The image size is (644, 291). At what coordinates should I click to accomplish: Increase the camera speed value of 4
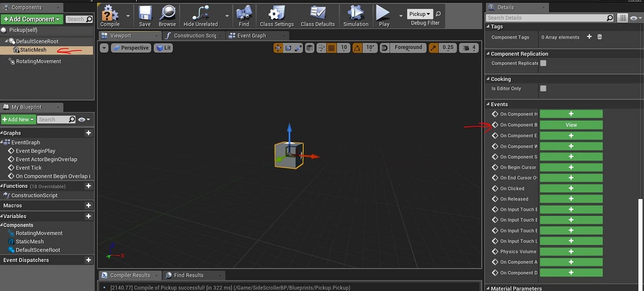pyautogui.click(x=469, y=47)
